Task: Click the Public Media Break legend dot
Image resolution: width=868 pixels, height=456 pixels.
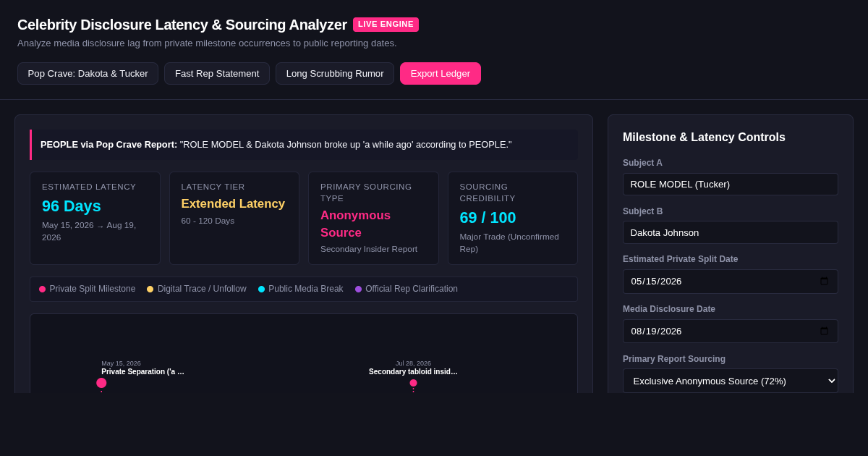Action: [261, 289]
